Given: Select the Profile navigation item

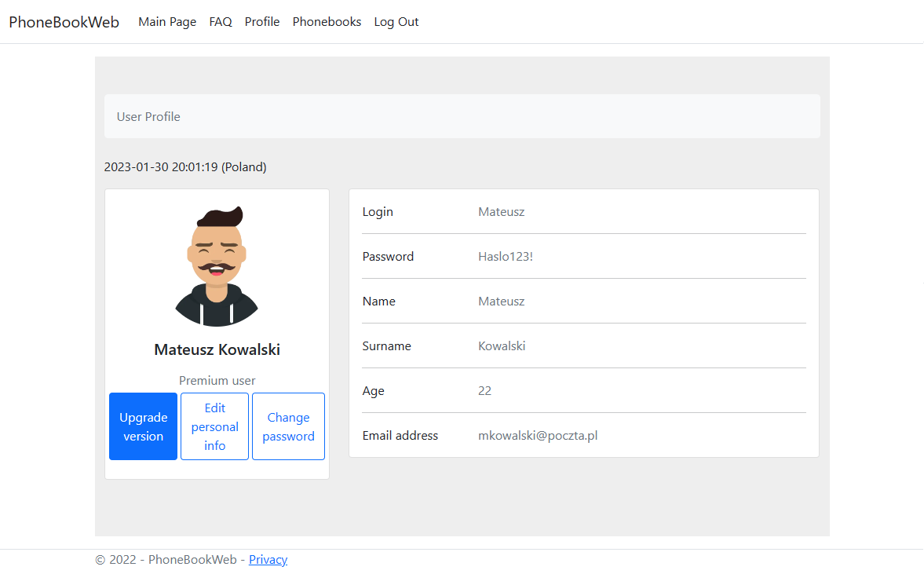Looking at the screenshot, I should point(261,22).
